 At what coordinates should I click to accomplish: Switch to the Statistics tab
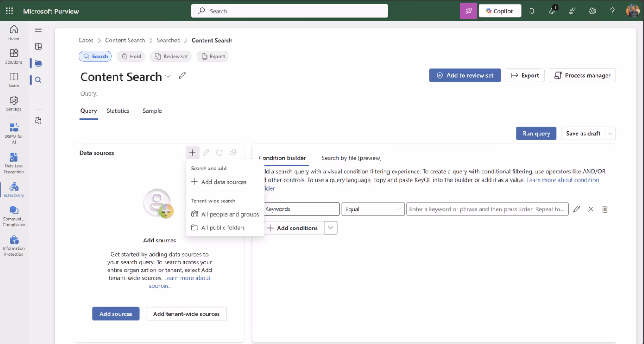pyautogui.click(x=118, y=111)
